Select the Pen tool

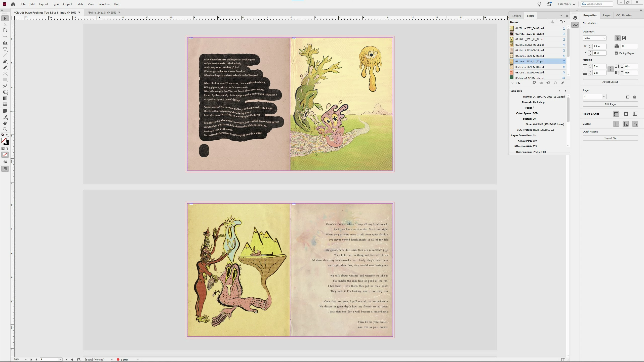click(x=5, y=61)
